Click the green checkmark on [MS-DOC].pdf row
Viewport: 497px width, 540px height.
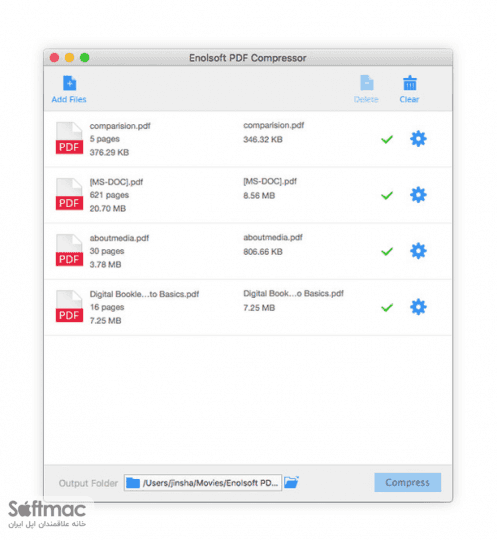pyautogui.click(x=387, y=196)
